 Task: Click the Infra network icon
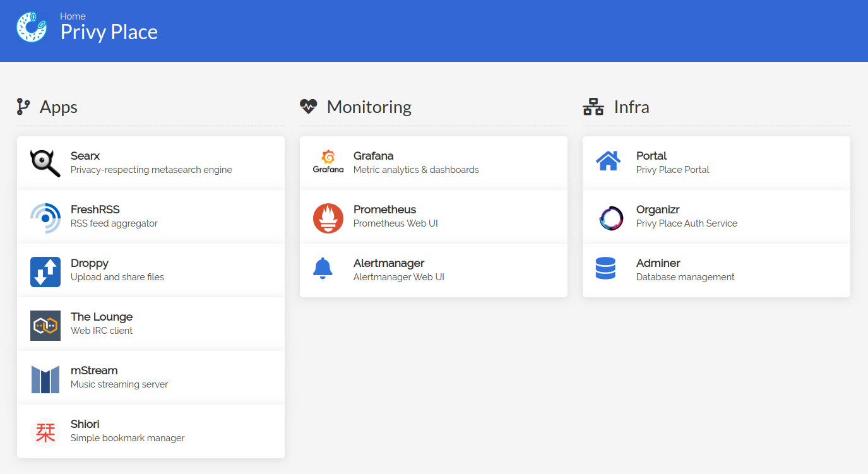tap(593, 107)
